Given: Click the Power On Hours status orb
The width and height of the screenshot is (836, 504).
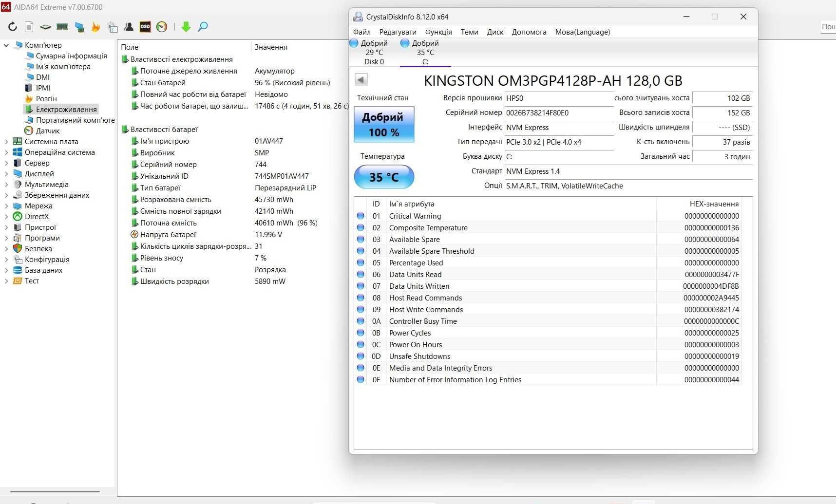Looking at the screenshot, I should point(361,344).
